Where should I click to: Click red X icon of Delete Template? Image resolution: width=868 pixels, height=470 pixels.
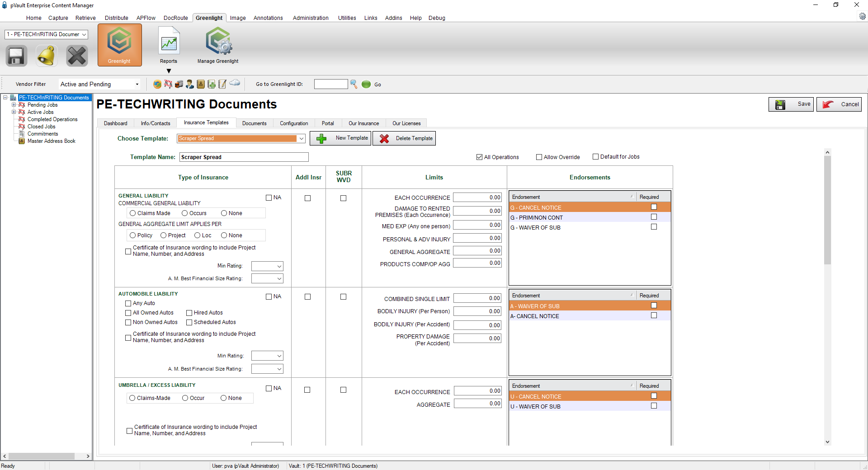pyautogui.click(x=384, y=138)
